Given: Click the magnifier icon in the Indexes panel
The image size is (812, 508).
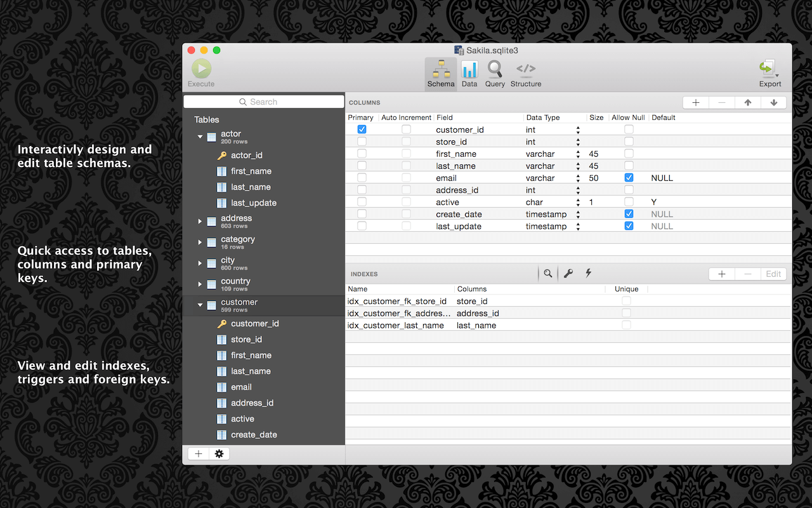Looking at the screenshot, I should tap(547, 273).
